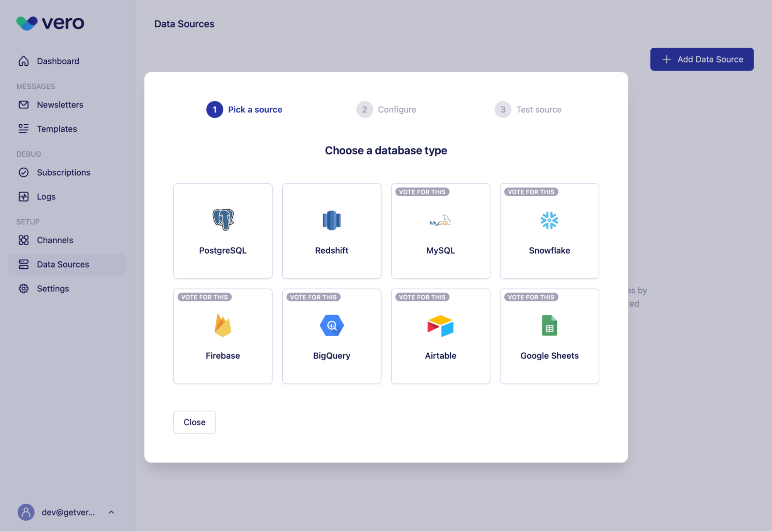772x532 pixels.
Task: Click the dev@getver... account menu
Action: pyautogui.click(x=66, y=510)
